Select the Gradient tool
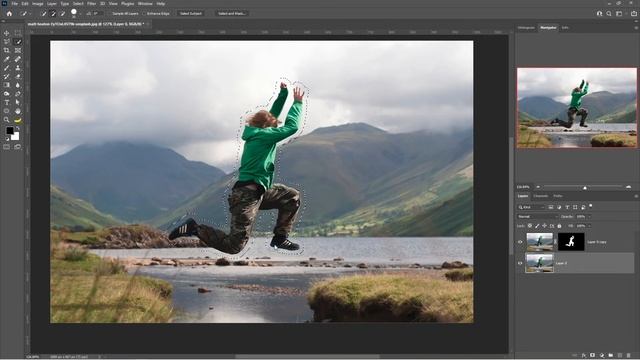640x360 pixels. [7, 85]
